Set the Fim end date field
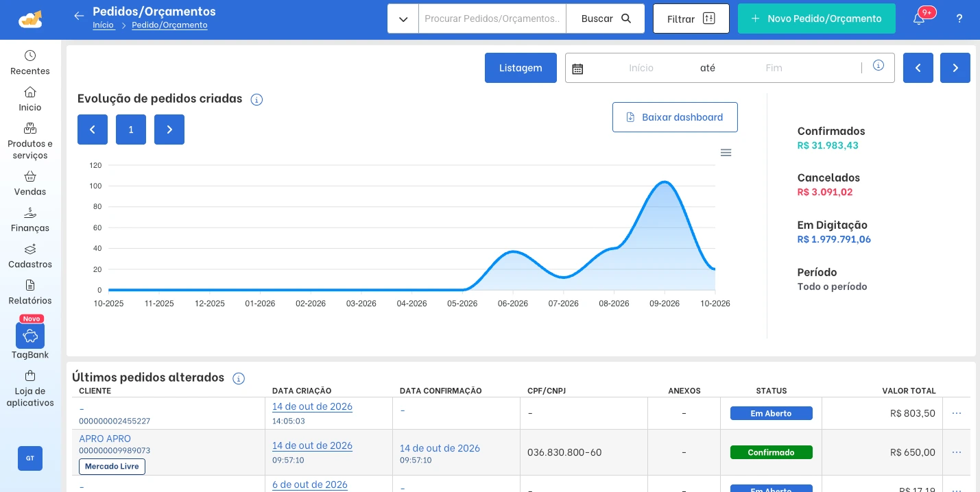The image size is (980, 492). click(x=774, y=68)
